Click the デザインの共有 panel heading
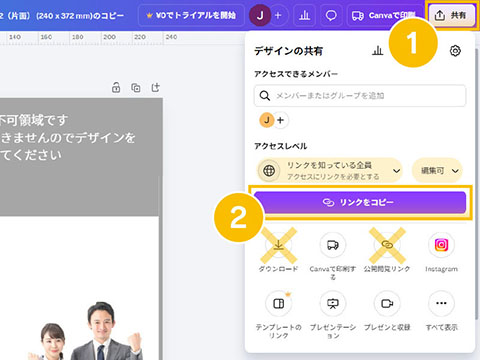The image size is (480, 360). pyautogui.click(x=288, y=51)
